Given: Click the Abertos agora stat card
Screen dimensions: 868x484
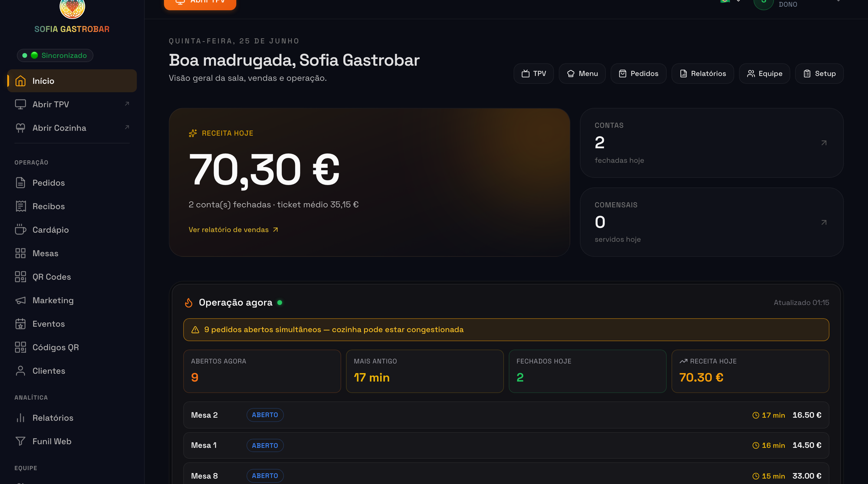Looking at the screenshot, I should [262, 371].
